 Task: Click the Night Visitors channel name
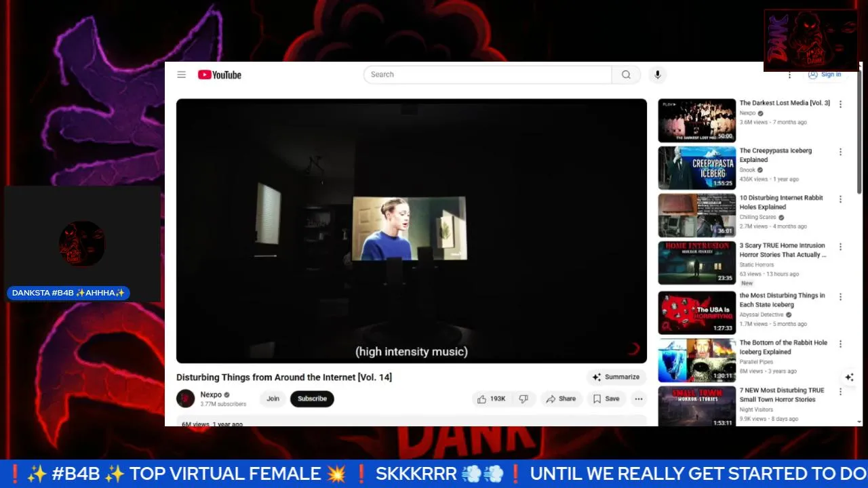tap(756, 409)
